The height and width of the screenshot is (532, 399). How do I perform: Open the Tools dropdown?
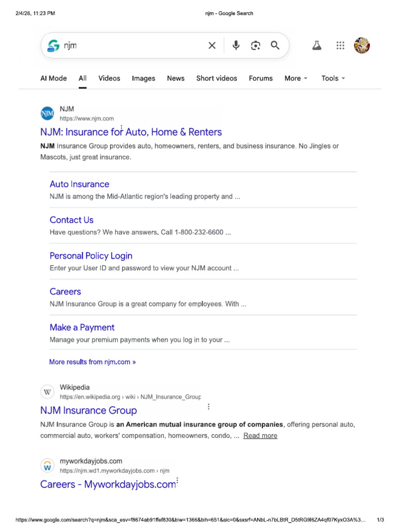pyautogui.click(x=333, y=78)
